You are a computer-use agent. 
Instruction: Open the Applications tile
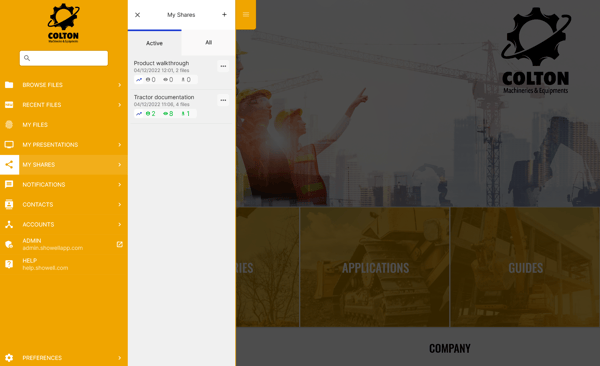[375, 267]
